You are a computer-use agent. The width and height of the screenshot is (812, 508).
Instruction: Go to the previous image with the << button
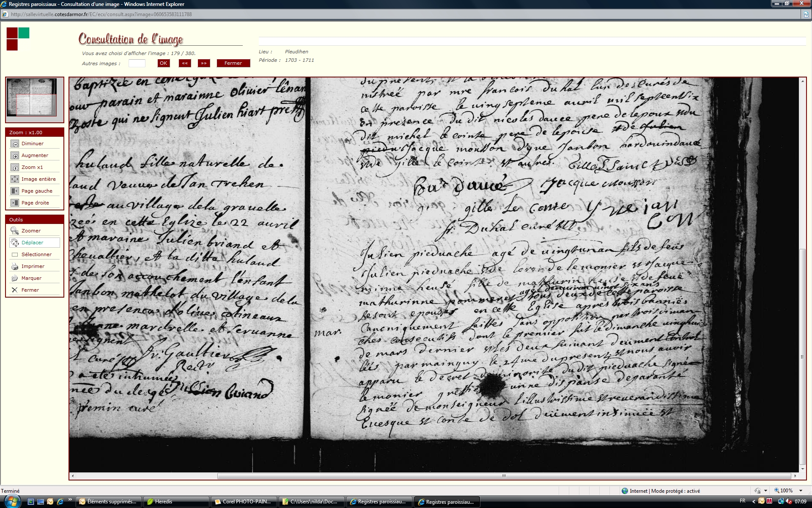tap(185, 63)
